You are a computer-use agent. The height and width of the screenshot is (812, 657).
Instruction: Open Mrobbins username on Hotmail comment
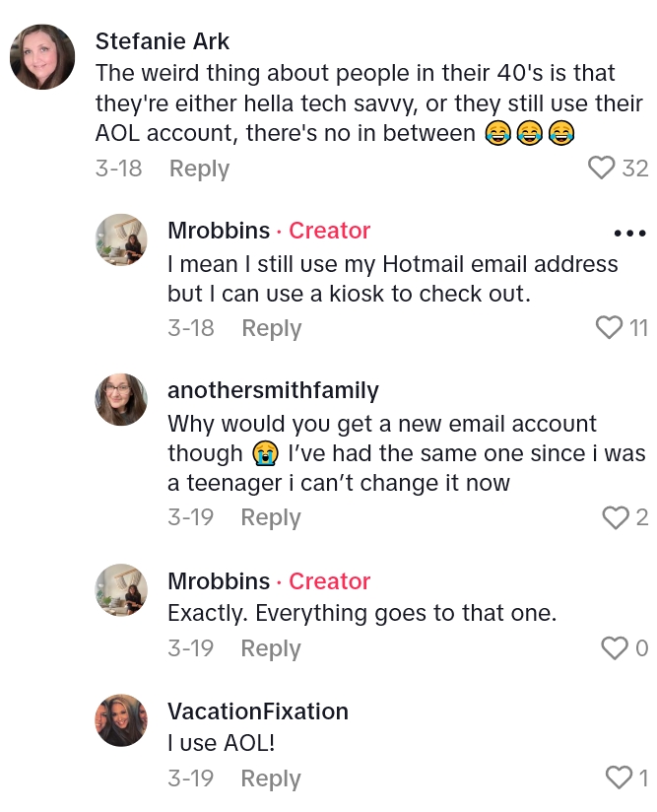(219, 231)
